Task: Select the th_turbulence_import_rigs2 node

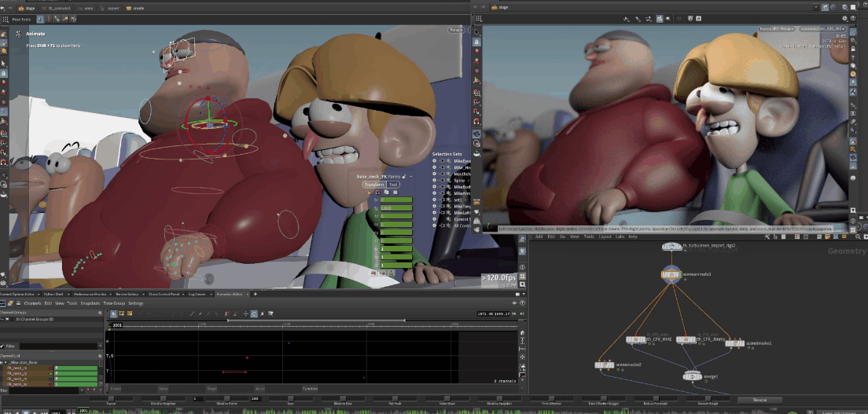Action: tap(672, 247)
